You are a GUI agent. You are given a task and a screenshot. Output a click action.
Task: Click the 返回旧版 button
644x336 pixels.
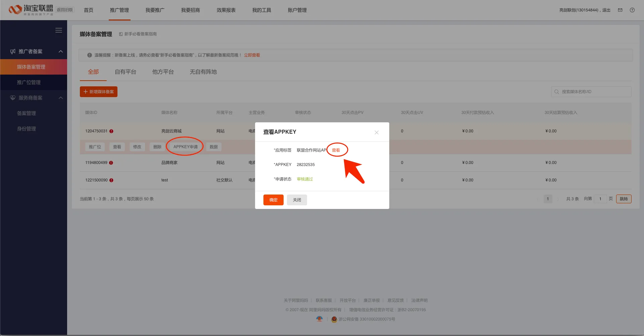(x=65, y=10)
